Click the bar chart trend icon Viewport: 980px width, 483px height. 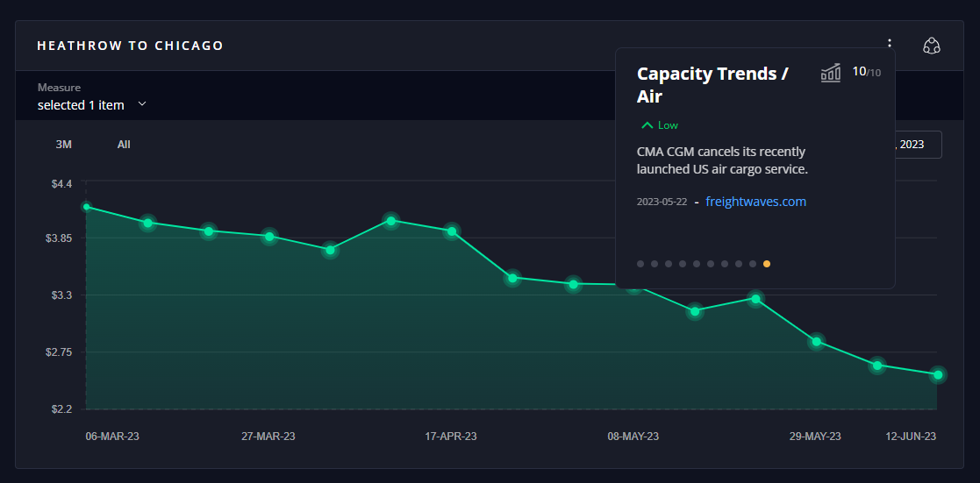(830, 73)
